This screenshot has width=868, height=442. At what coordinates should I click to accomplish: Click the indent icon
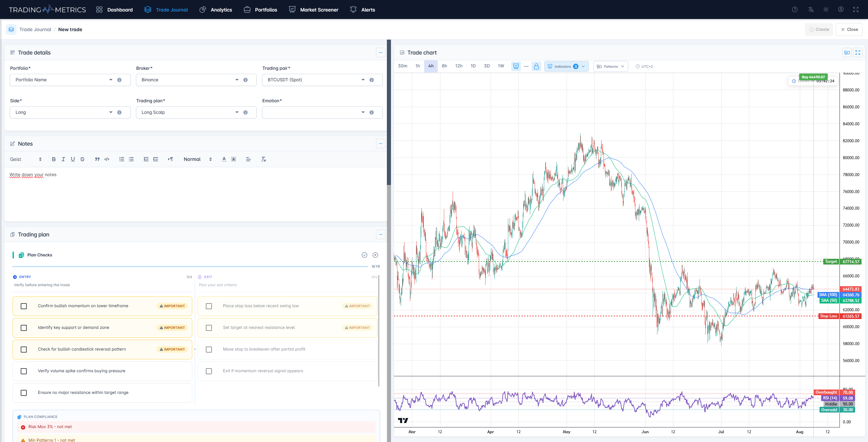[x=156, y=159]
